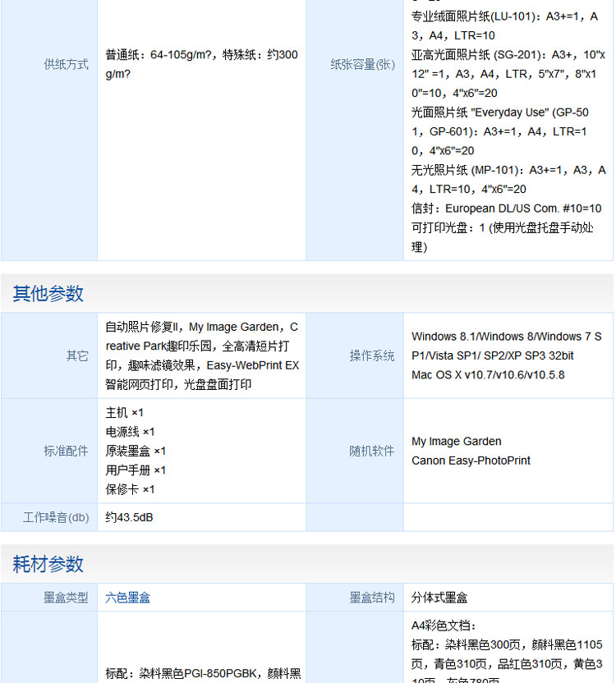Screen dimensions: 616x683
Task: Click the Mac OS X v10.7 line
Action: click(488, 375)
